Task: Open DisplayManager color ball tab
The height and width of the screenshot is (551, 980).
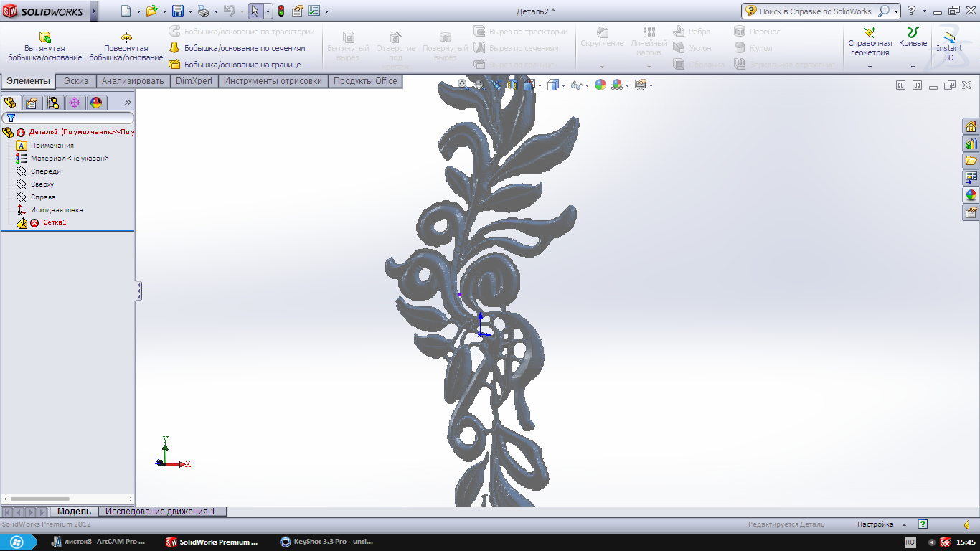Action: [x=96, y=103]
